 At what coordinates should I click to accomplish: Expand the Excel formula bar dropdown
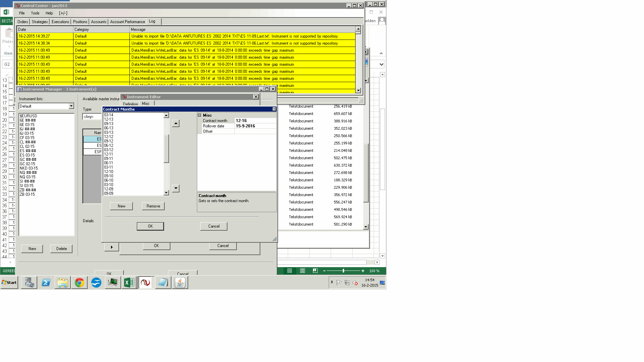[x=381, y=64]
